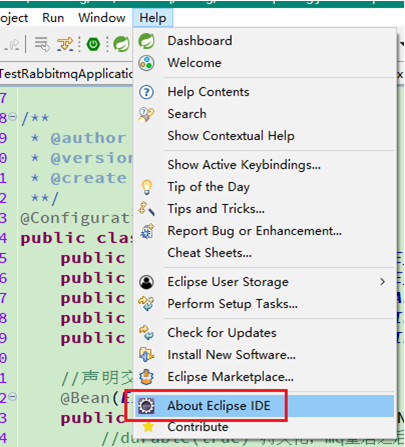The width and height of the screenshot is (405, 447).
Task: Open the Spring Dashboard menu entry
Action: pos(199,41)
